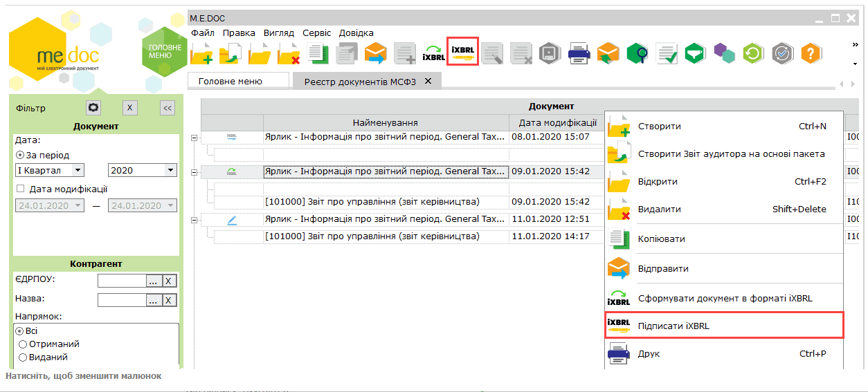Collapse filter panel with << button
The height and width of the screenshot is (392, 868).
click(x=167, y=108)
